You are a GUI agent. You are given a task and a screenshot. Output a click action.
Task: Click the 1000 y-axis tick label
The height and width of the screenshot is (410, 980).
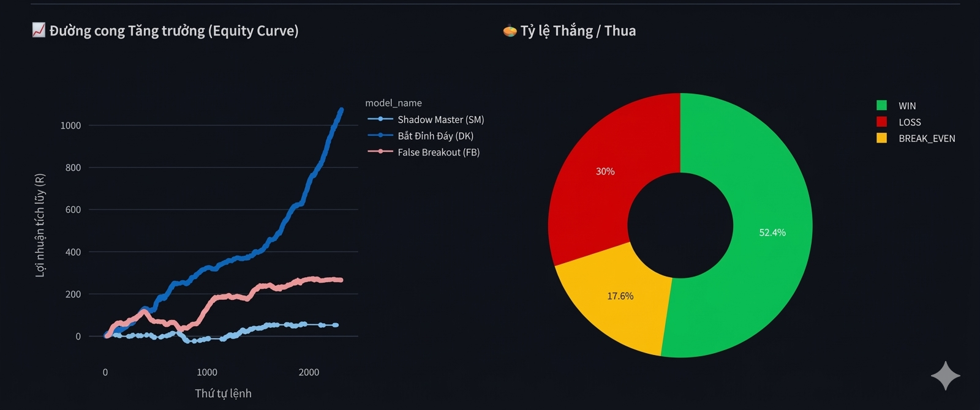pos(70,125)
